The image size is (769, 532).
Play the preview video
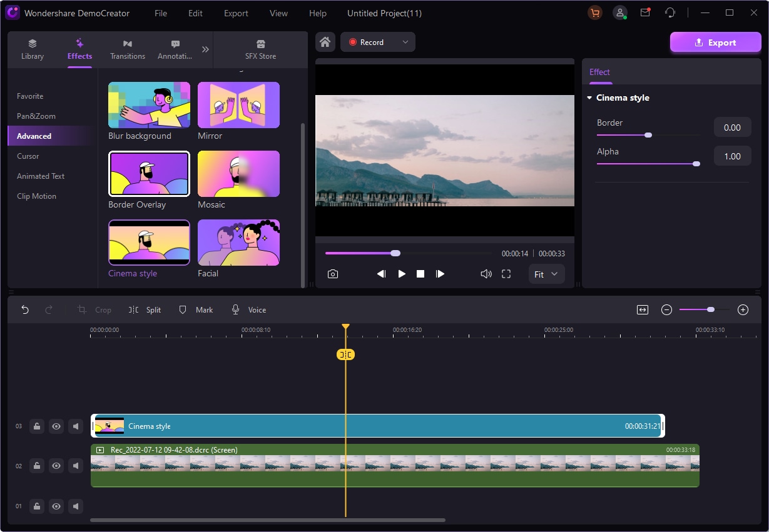(x=402, y=274)
